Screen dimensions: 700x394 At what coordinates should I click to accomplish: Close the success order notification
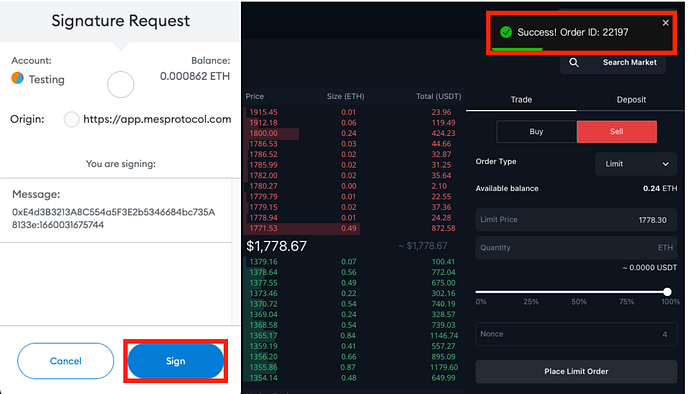click(x=665, y=23)
